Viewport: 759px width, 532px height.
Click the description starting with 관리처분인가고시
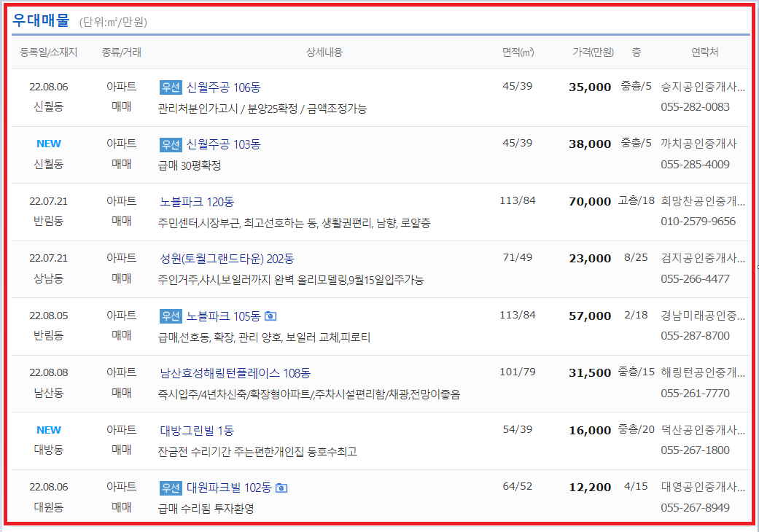pos(262,109)
